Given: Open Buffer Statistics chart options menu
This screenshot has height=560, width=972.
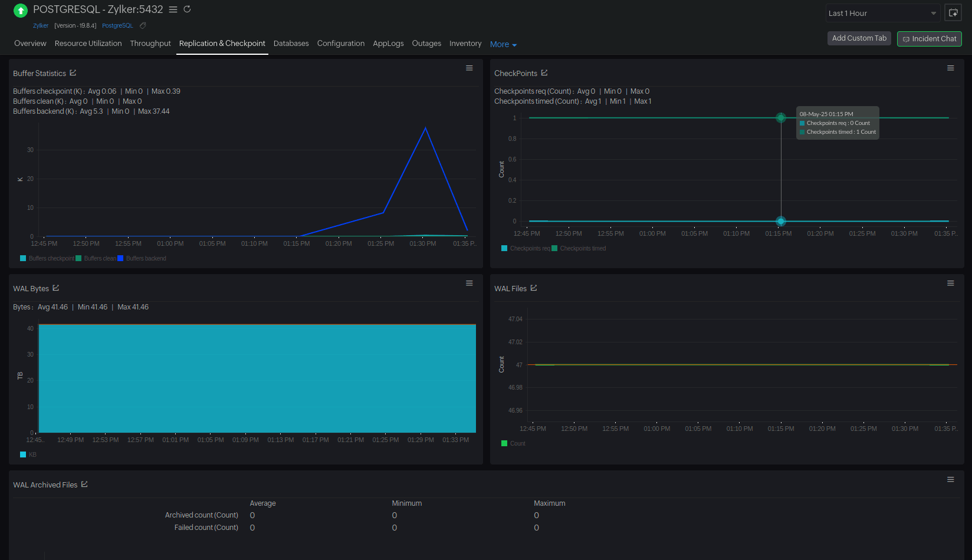Looking at the screenshot, I should (x=469, y=68).
